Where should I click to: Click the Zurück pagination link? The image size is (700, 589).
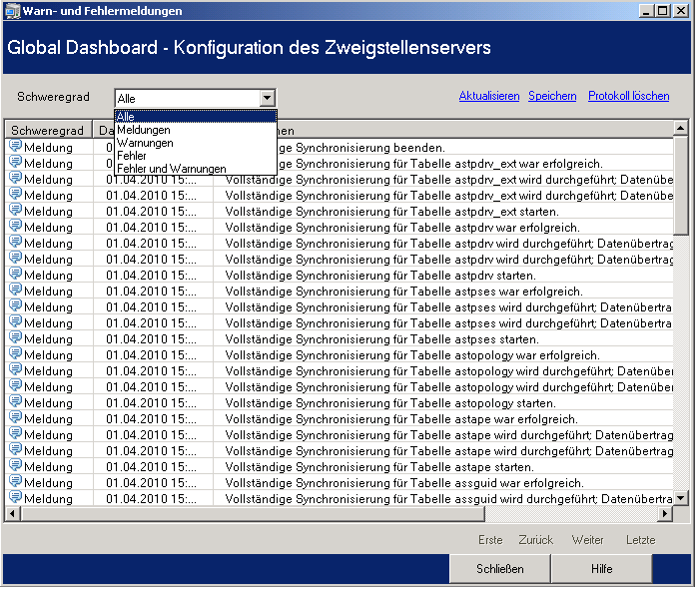(x=535, y=540)
